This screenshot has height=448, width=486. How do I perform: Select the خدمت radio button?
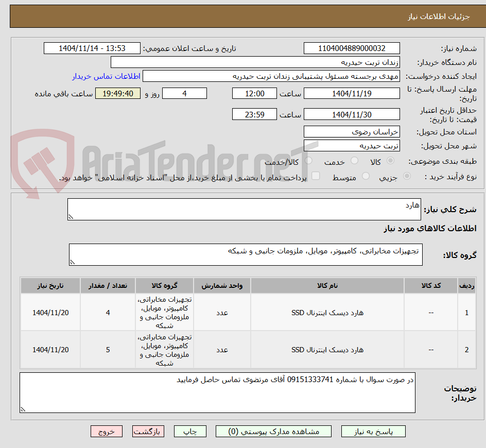(x=354, y=161)
